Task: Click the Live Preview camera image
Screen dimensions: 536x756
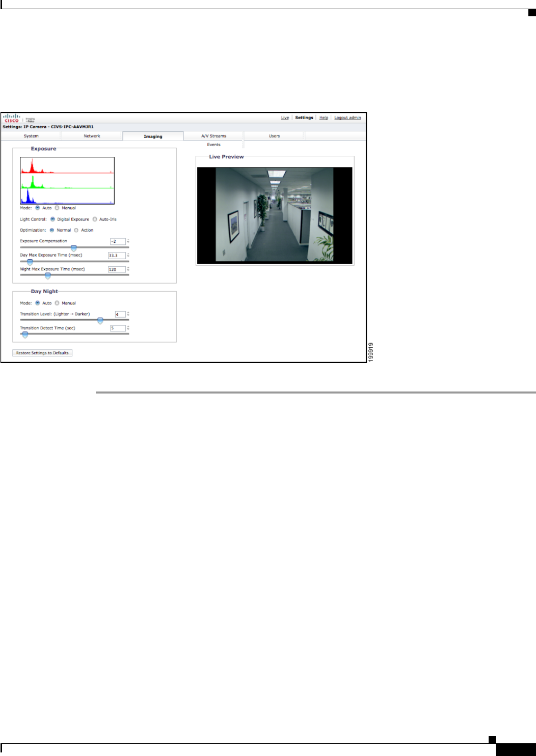Action: (x=275, y=215)
